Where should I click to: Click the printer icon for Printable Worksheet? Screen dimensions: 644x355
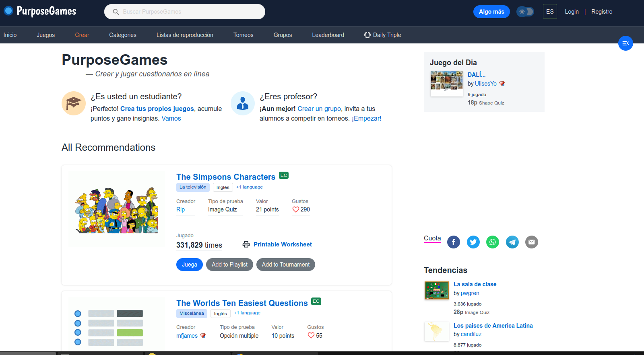246,244
